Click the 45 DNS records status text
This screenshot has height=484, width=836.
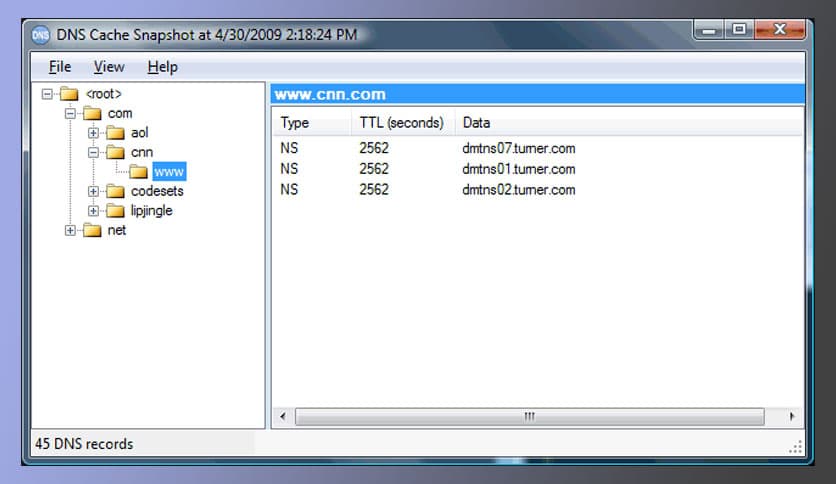[84, 444]
